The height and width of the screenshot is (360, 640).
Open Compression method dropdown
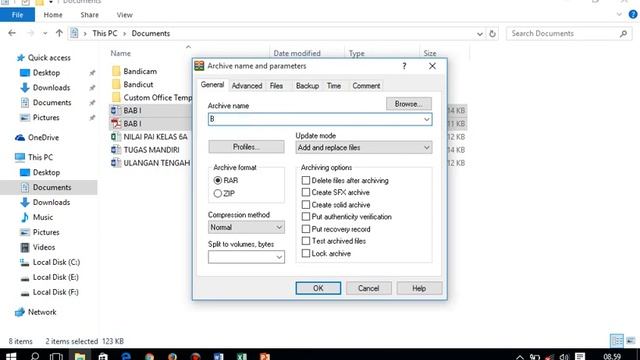(246, 227)
